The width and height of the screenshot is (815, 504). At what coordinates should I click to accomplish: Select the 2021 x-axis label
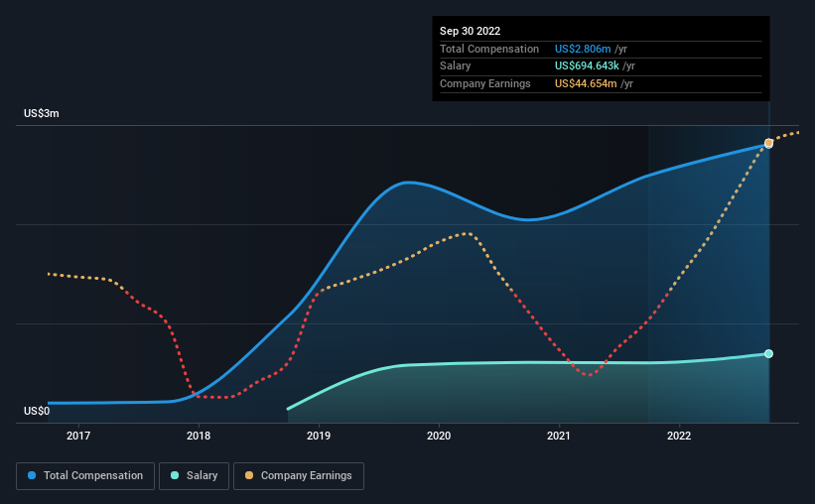click(559, 436)
